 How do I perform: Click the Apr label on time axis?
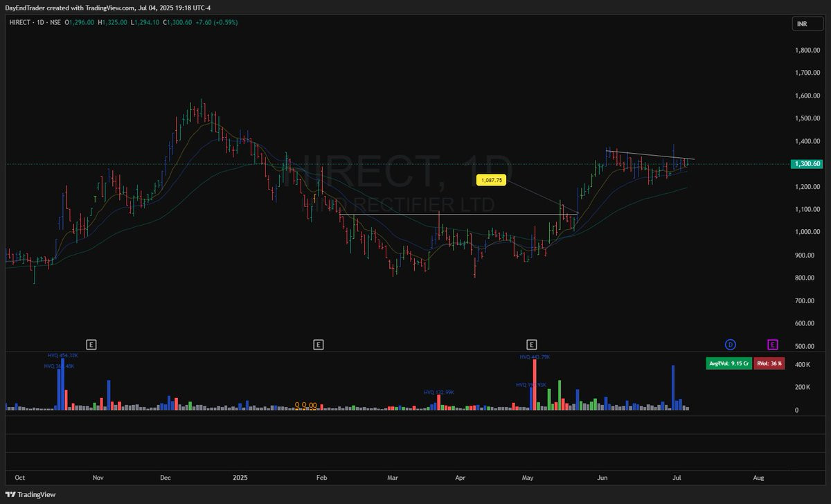click(x=461, y=478)
